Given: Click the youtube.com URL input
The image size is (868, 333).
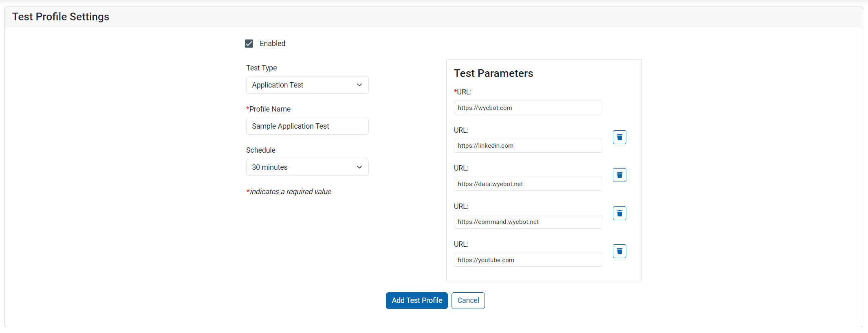Looking at the screenshot, I should point(528,260).
